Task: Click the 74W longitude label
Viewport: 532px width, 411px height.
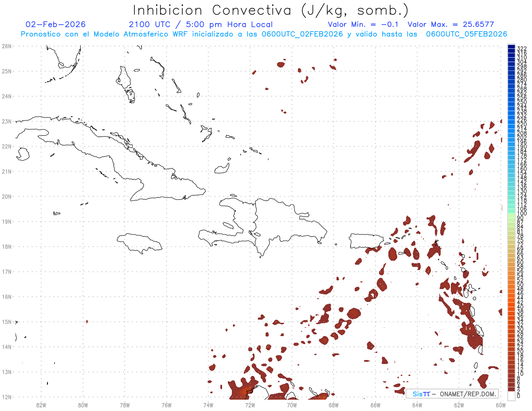Action: click(x=208, y=404)
